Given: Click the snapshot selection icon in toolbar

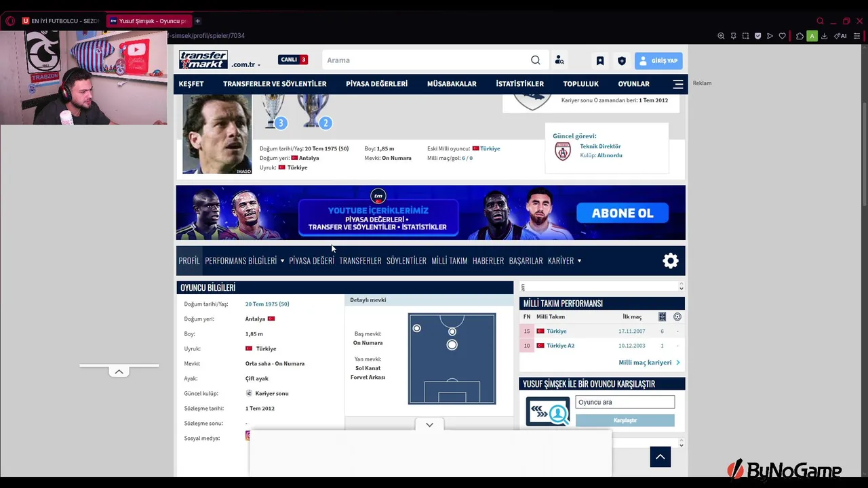Looking at the screenshot, I should pyautogui.click(x=745, y=36).
